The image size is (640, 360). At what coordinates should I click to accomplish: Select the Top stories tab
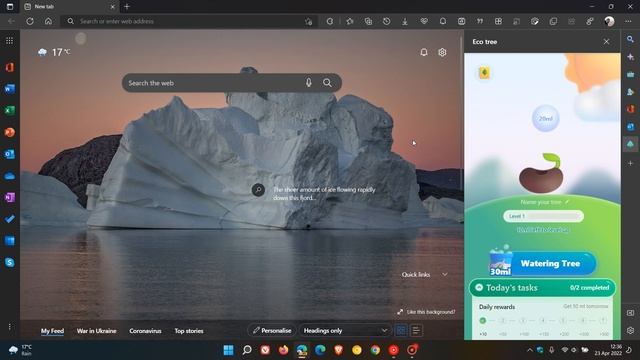[189, 331]
